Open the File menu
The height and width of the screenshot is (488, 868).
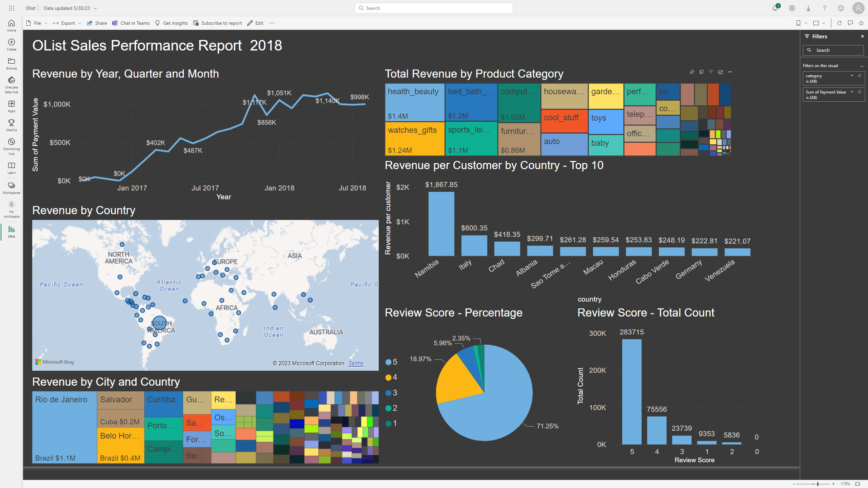[37, 23]
